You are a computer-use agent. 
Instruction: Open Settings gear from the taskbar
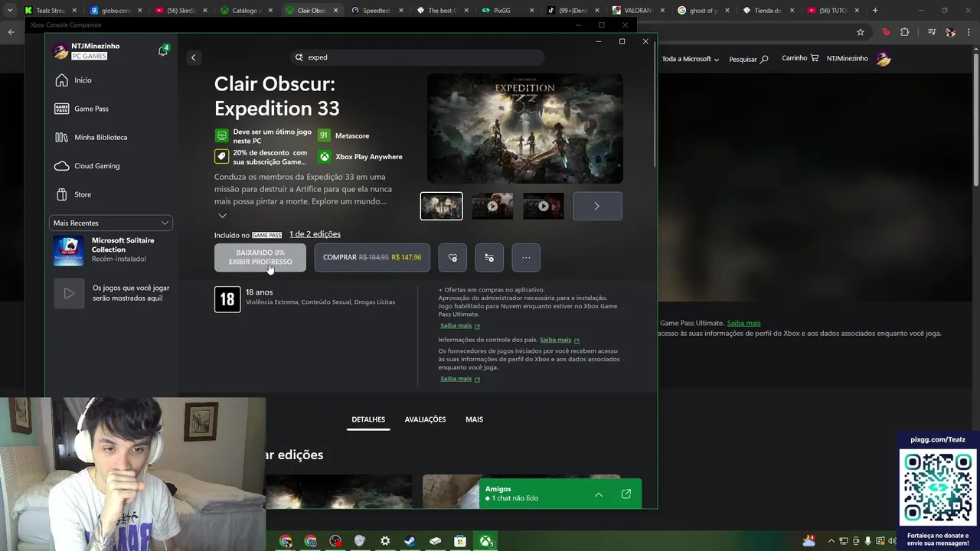pyautogui.click(x=385, y=541)
